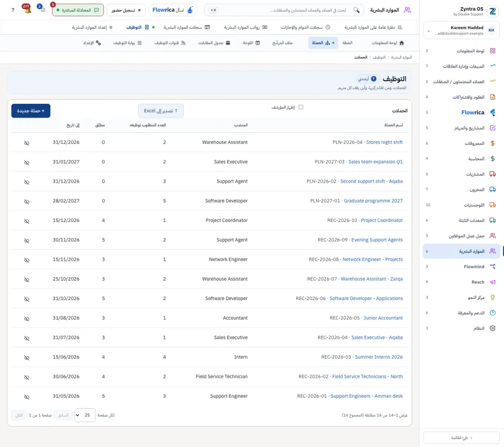Open Flowrica in the sidebar

coord(461,112)
